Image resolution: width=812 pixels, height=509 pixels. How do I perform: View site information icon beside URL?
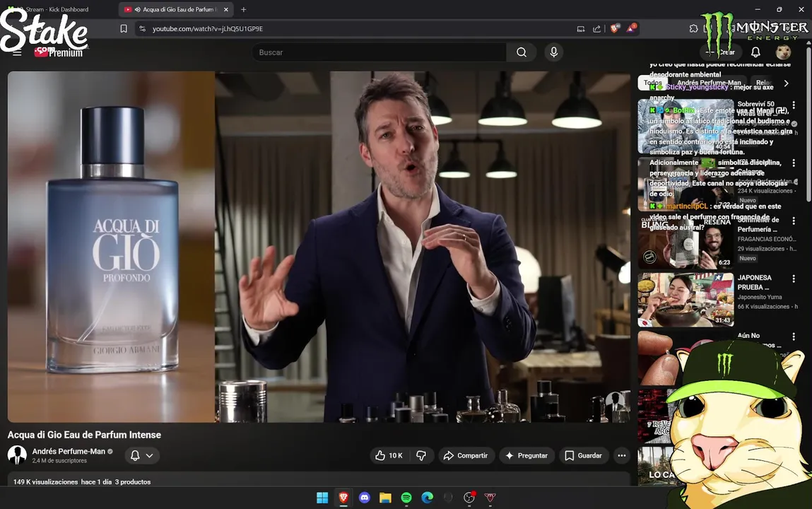pyautogui.click(x=143, y=28)
